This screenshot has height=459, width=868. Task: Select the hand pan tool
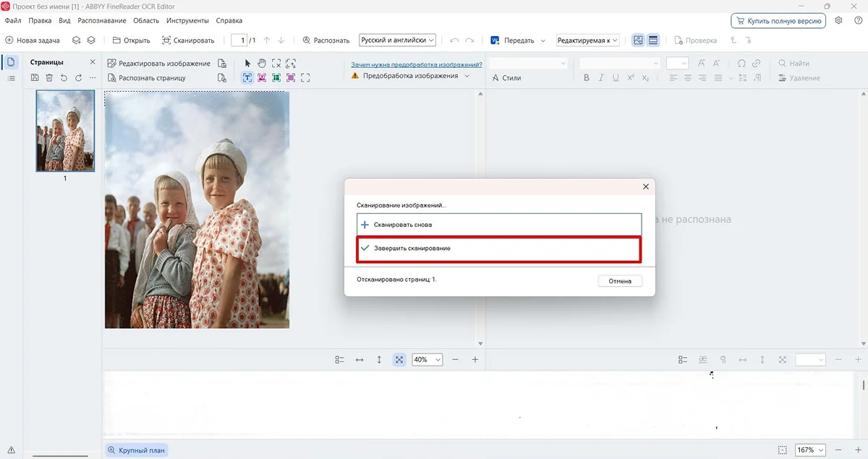click(x=262, y=64)
